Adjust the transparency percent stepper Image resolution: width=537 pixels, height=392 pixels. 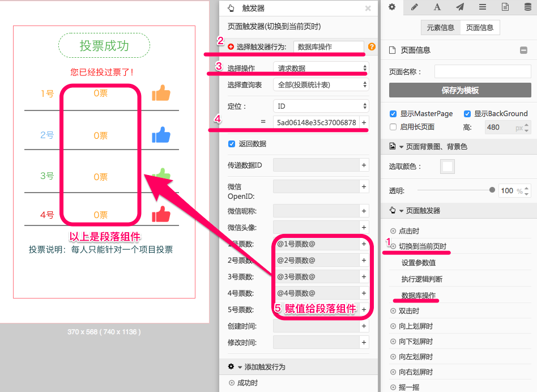(526, 191)
